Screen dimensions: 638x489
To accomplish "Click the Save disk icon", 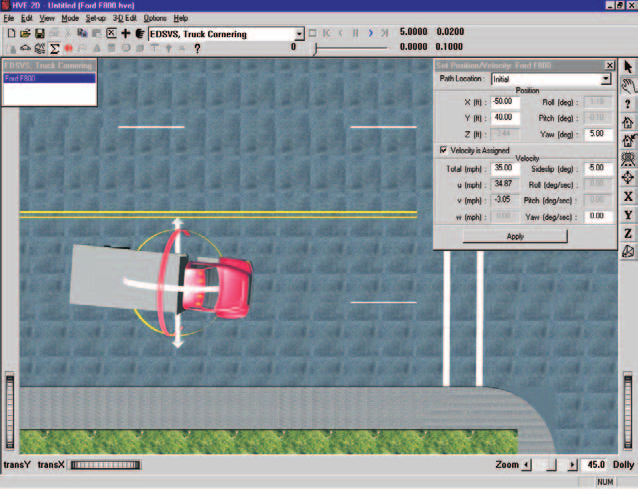I will (39, 34).
